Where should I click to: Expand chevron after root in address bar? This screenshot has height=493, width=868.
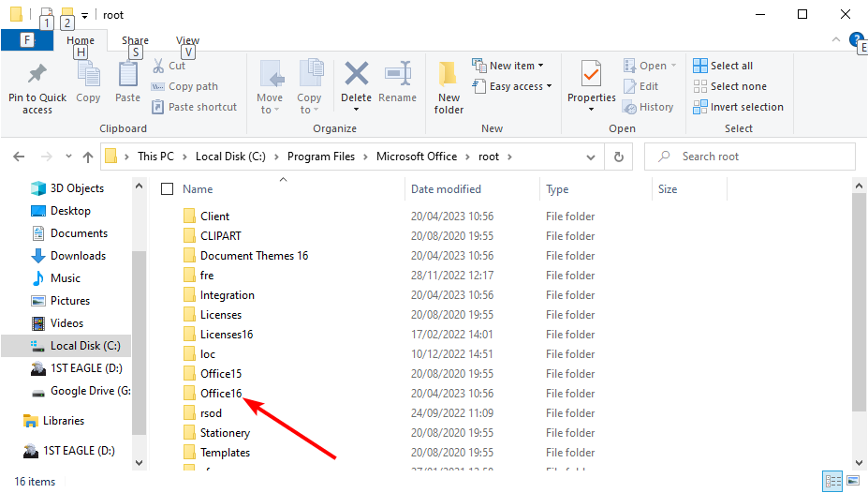coord(509,157)
